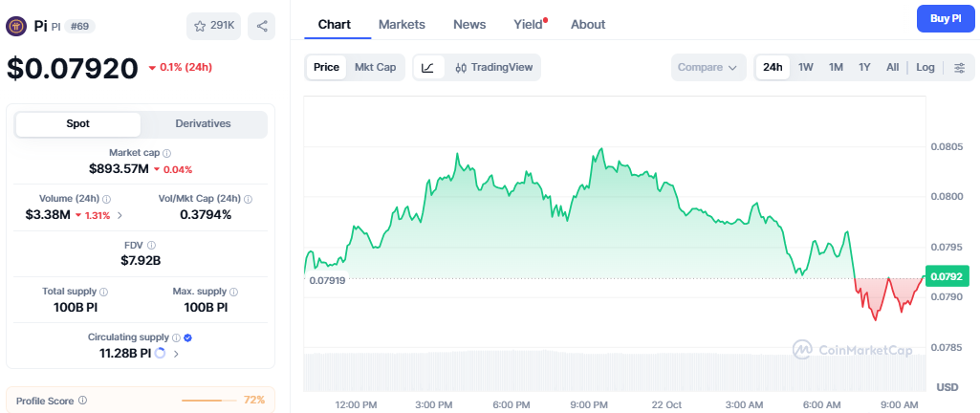Viewport: 980px width, 413px height.
Task: Click the 11.28B PI circulating supply value
Action: pyautogui.click(x=125, y=354)
